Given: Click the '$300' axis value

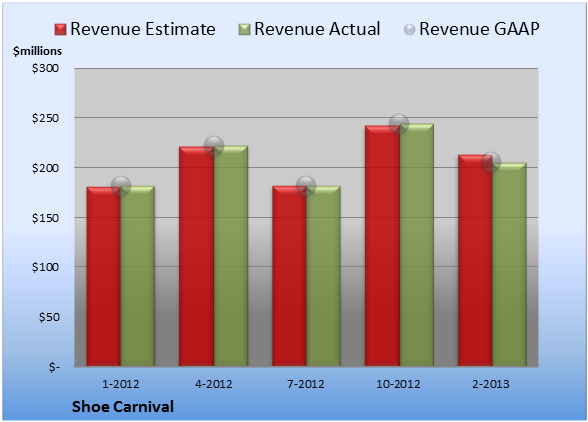Looking at the screenshot, I should tap(45, 68).
